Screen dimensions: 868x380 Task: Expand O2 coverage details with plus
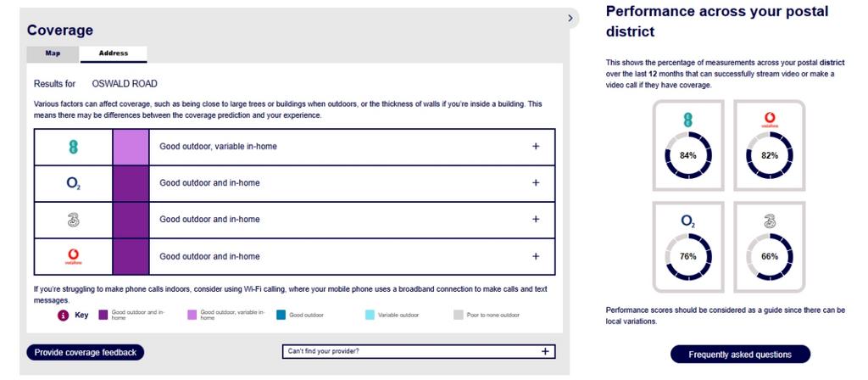[536, 183]
